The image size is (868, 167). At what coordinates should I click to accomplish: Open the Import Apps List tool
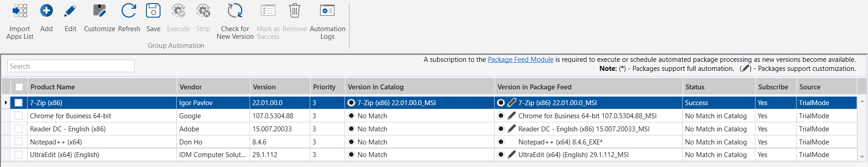[x=20, y=10]
